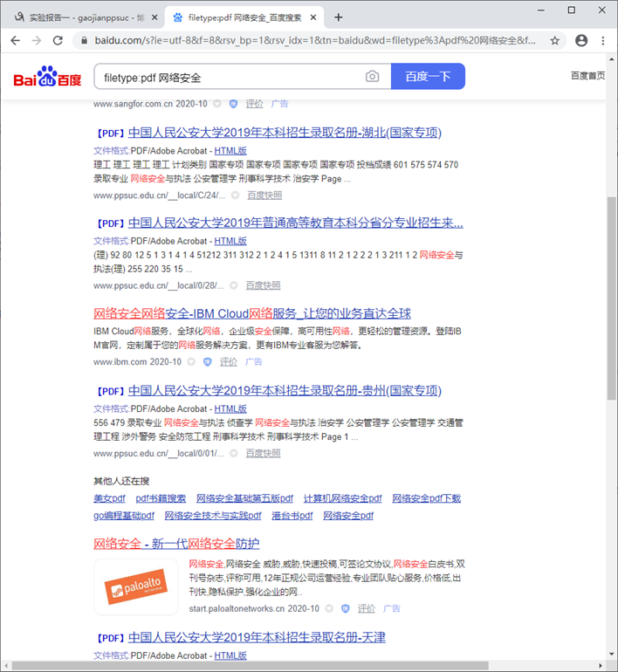
Task: Click the browser address bar URL
Action: point(315,41)
